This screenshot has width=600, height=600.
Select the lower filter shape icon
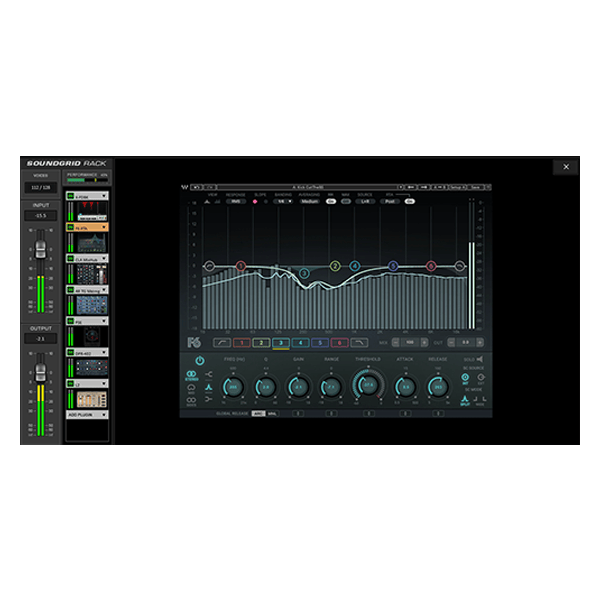pos(209,399)
